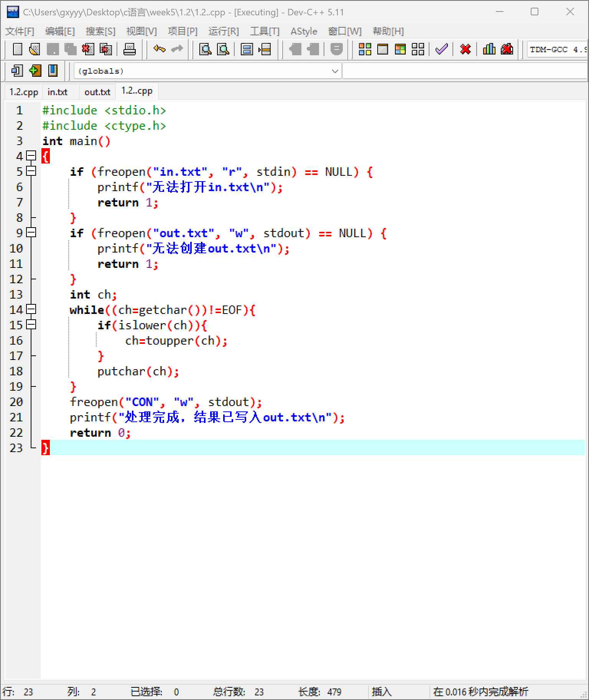Screen dimensions: 589x700
Task: Select the active 1.2..cpp tab
Action: coord(137,91)
